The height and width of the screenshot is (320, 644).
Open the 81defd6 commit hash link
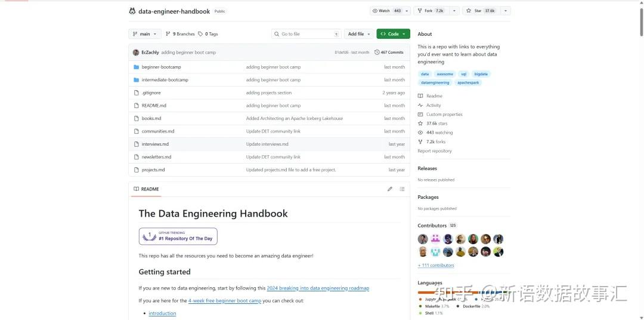pos(342,52)
